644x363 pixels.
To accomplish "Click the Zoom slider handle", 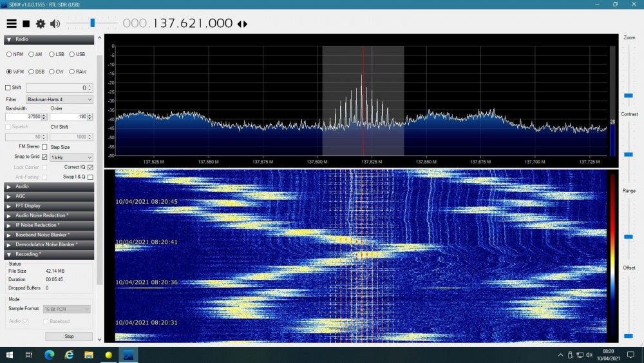I will pyautogui.click(x=629, y=95).
